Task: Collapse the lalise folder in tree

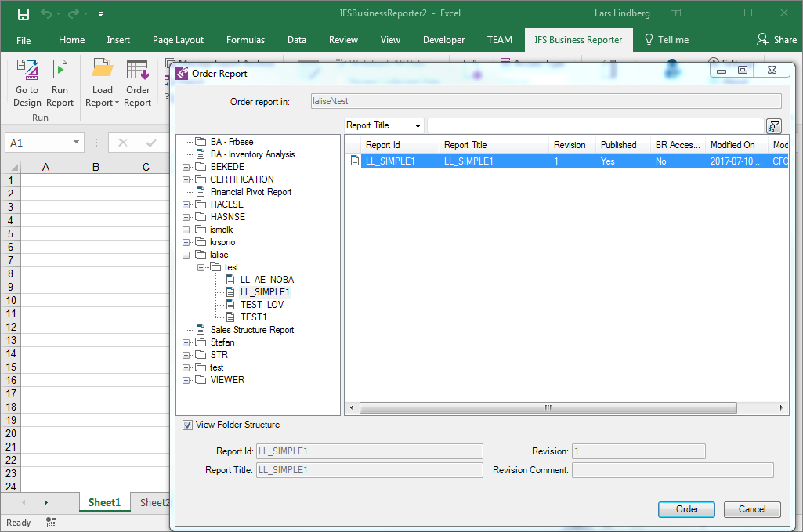Action: pos(186,255)
